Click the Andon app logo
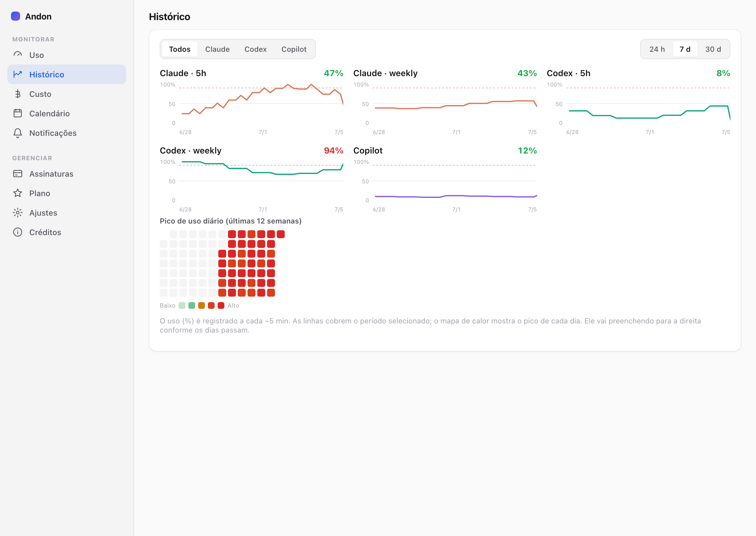Screen dimensions: 756x536 coord(16,16)
